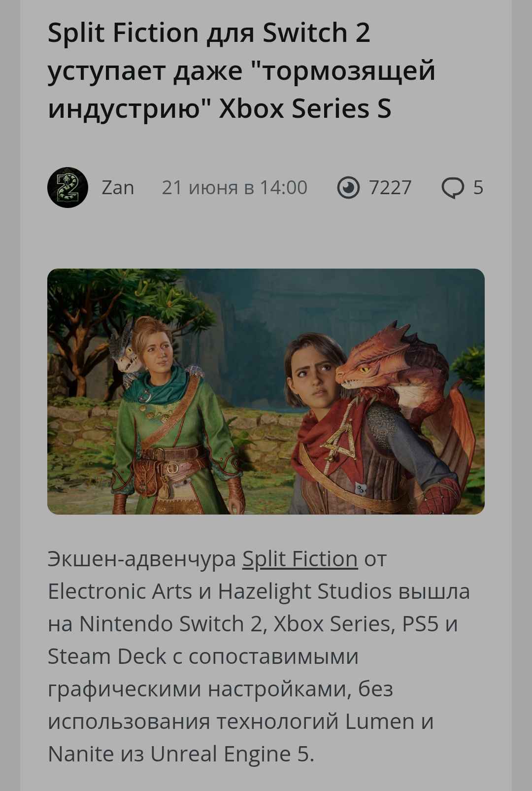Open author name Zan profile
This screenshot has height=791, width=532.
118,188
